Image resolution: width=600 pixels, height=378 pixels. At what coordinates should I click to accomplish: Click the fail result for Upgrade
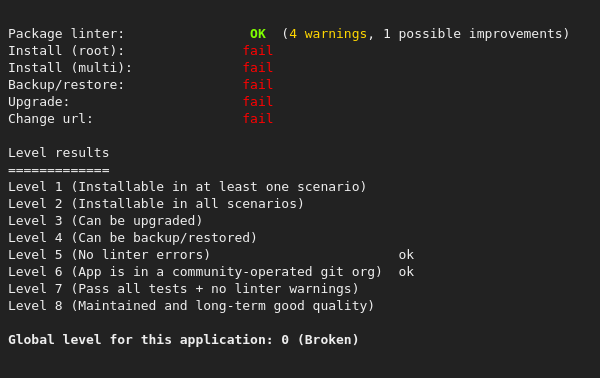coord(258,102)
